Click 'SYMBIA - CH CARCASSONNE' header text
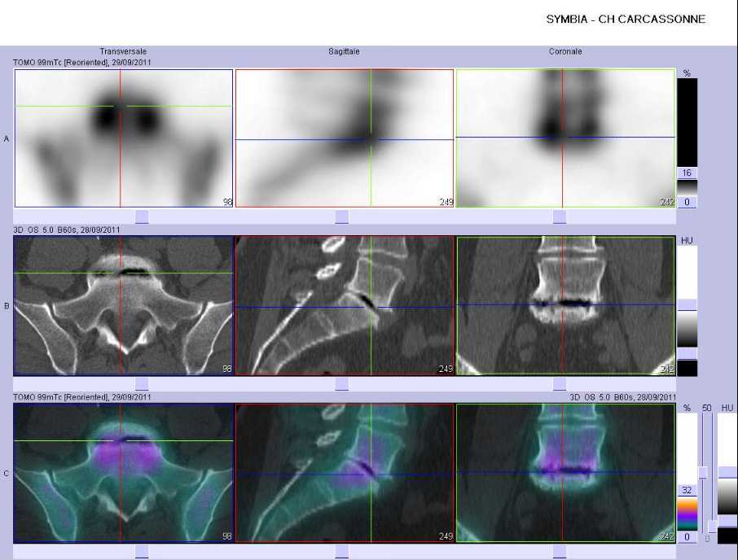The width and height of the screenshot is (738, 560). (626, 20)
